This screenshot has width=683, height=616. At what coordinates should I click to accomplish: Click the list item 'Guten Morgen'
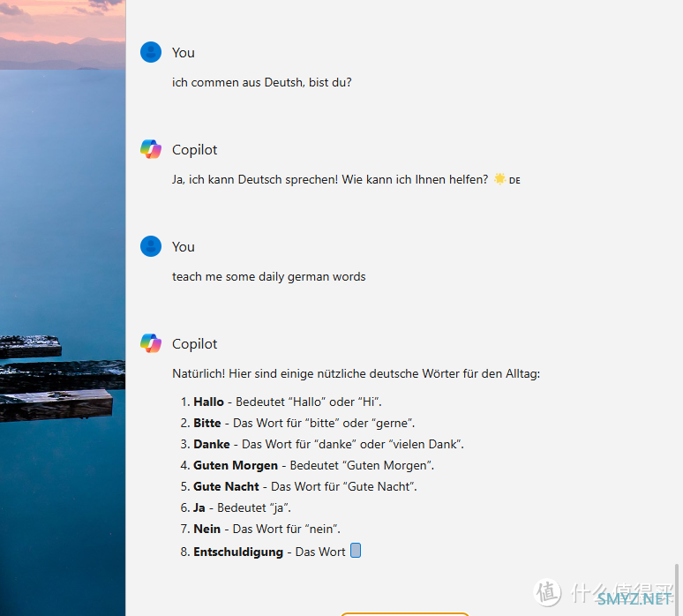[307, 465]
